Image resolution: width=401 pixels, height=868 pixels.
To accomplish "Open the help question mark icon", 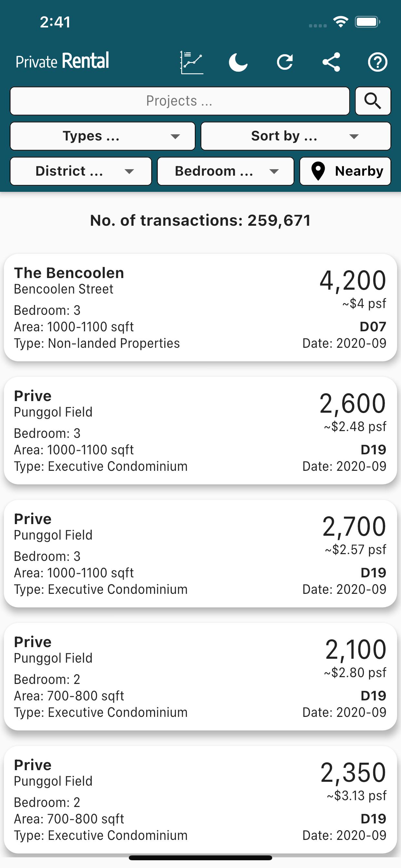I will click(x=377, y=62).
